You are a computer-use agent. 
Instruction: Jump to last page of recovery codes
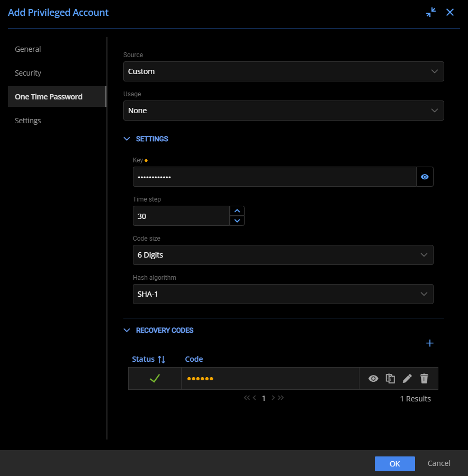pos(282,398)
